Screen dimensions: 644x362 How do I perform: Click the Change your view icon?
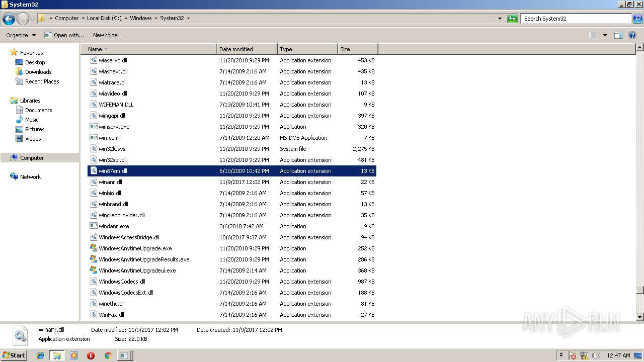click(x=593, y=35)
